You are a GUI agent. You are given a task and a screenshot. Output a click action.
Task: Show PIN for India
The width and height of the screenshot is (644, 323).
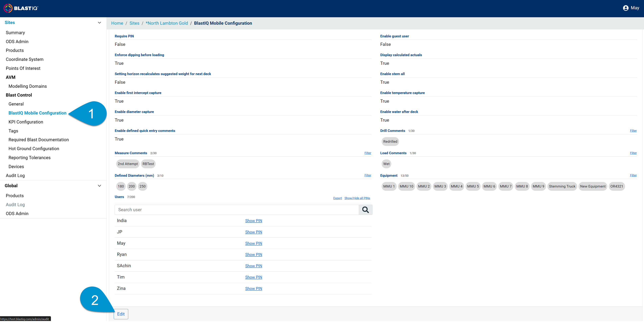254,221
